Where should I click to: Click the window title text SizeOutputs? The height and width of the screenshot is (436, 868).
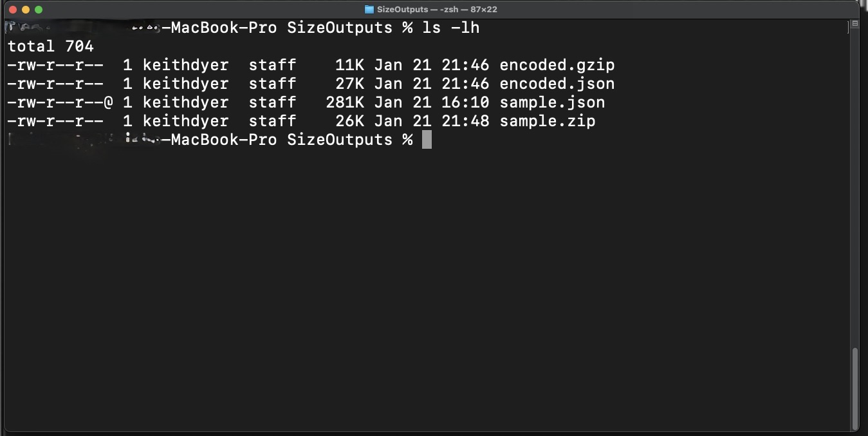[x=402, y=10]
